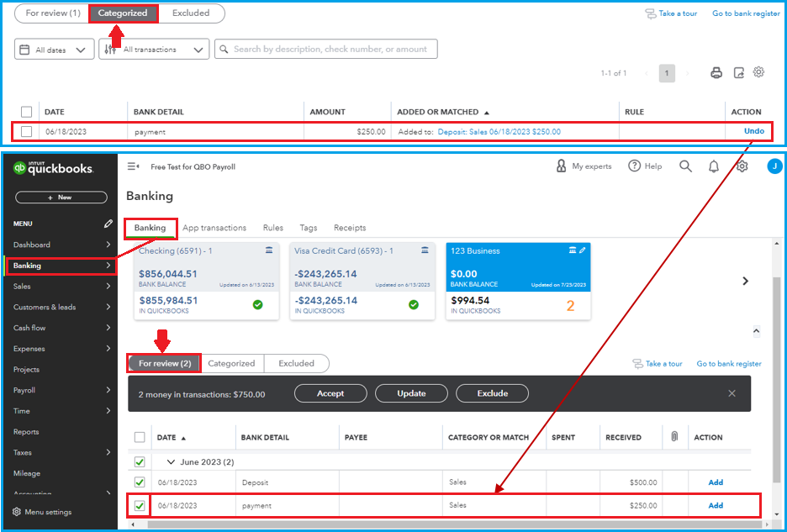Click the edit pencil on 123 Business card
787x532 pixels.
coord(582,250)
